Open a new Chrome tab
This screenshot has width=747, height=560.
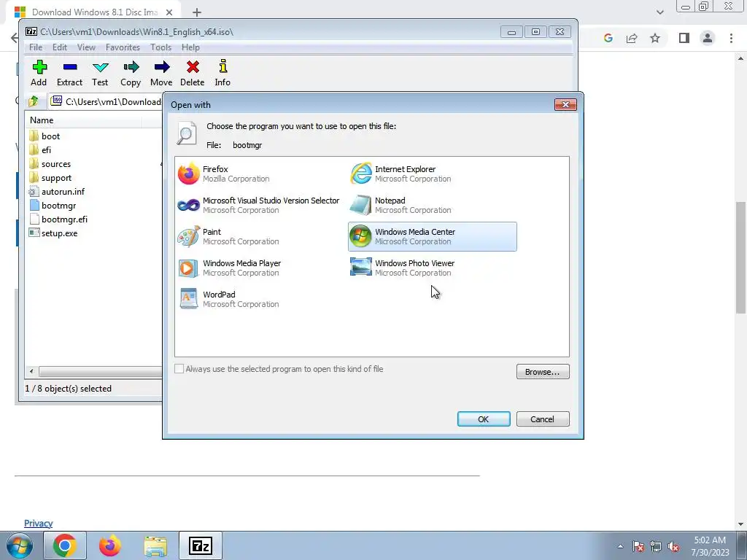pyautogui.click(x=197, y=12)
